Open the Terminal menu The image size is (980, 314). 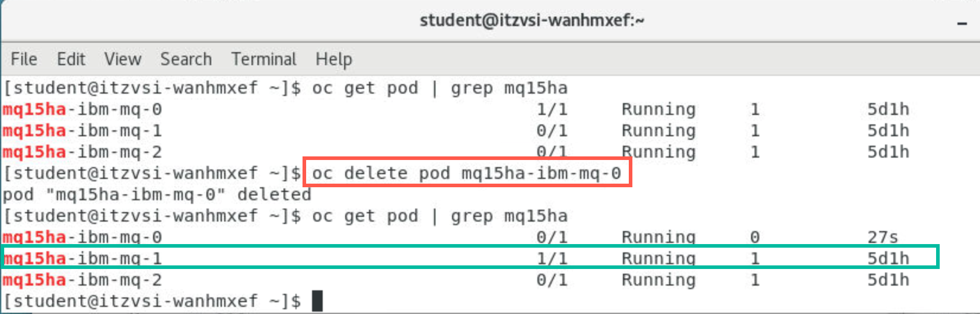tap(264, 59)
